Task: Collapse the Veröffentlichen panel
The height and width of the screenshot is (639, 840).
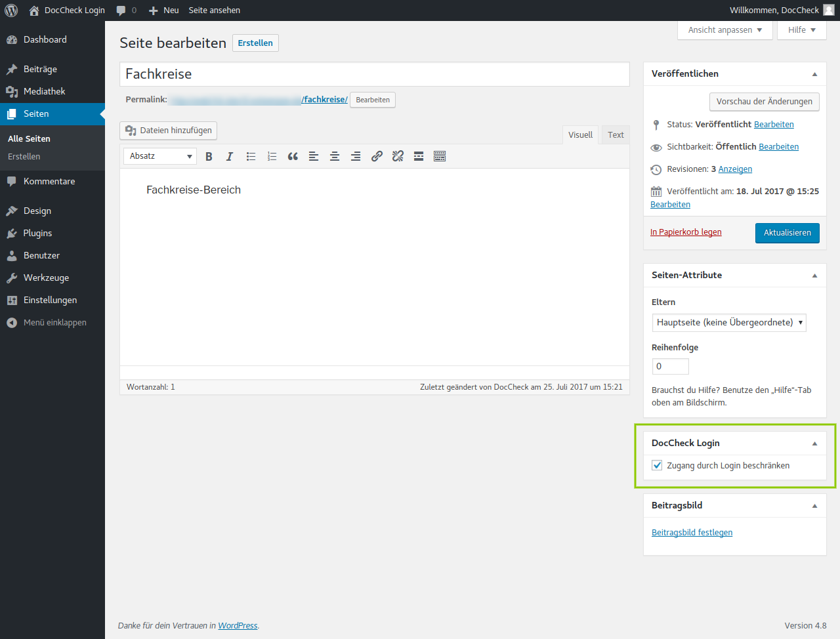Action: click(x=814, y=74)
